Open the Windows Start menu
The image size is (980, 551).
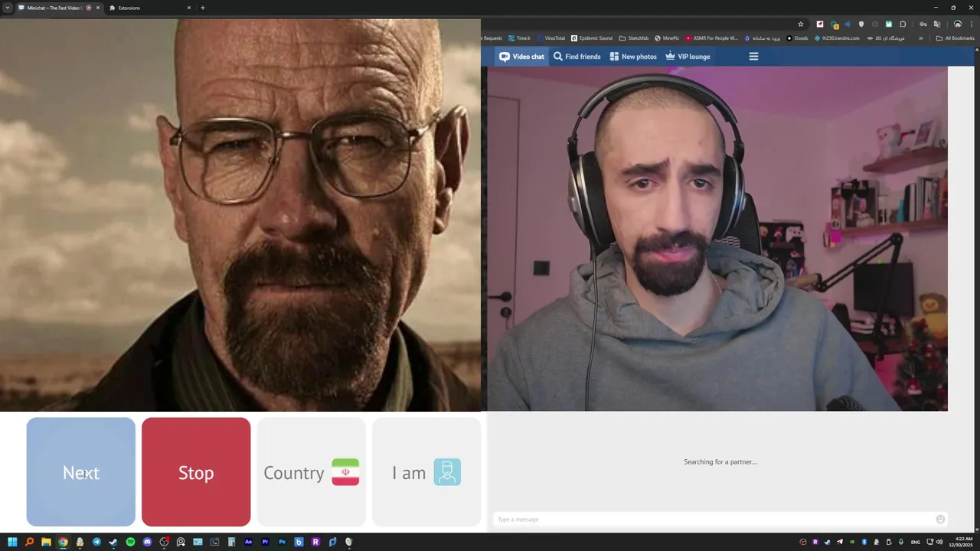coord(12,542)
